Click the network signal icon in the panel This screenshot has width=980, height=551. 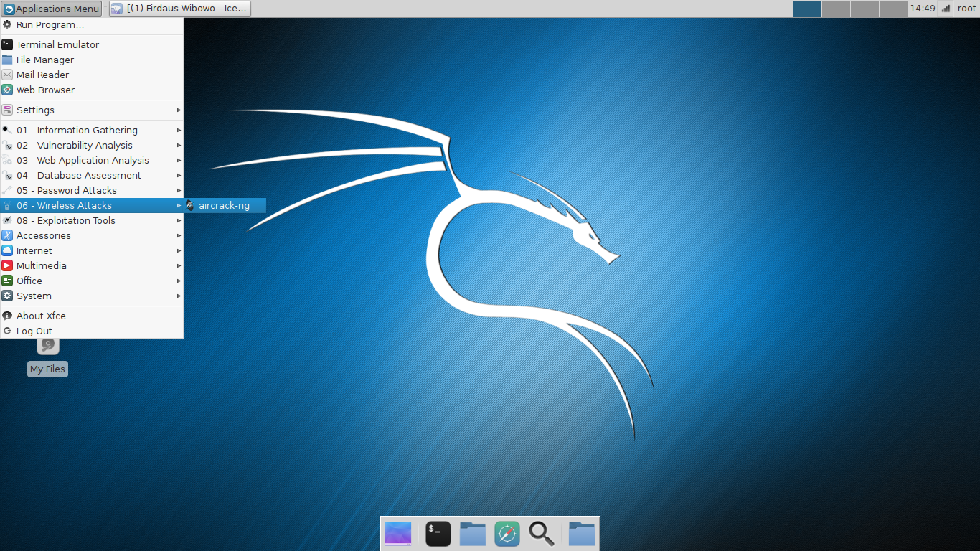point(946,8)
